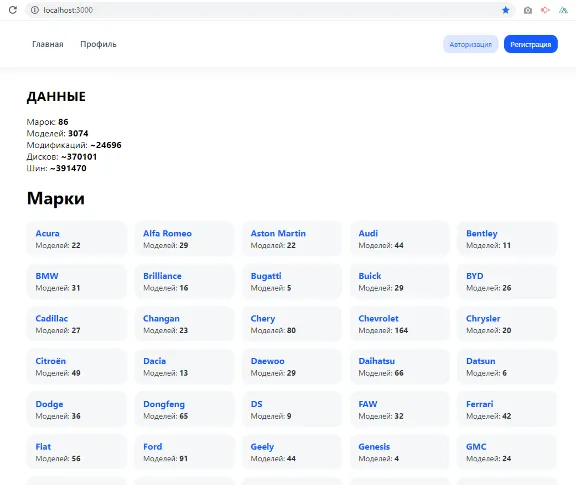The width and height of the screenshot is (576, 485).
Task: Click the Авторизация button
Action: coord(471,44)
